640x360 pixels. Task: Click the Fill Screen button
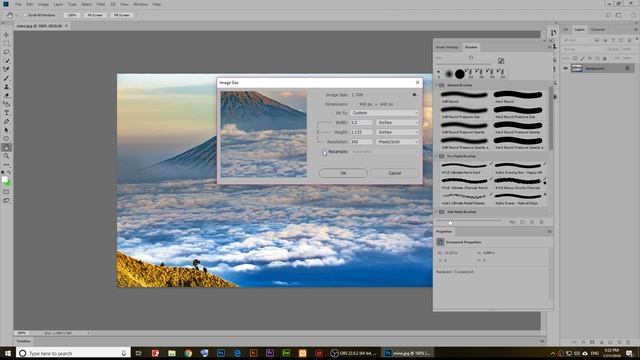[122, 15]
